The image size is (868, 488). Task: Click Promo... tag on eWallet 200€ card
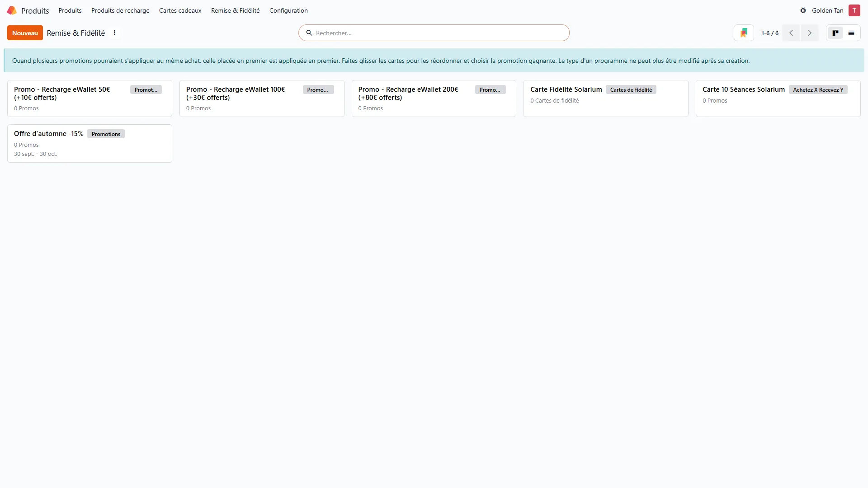(490, 90)
